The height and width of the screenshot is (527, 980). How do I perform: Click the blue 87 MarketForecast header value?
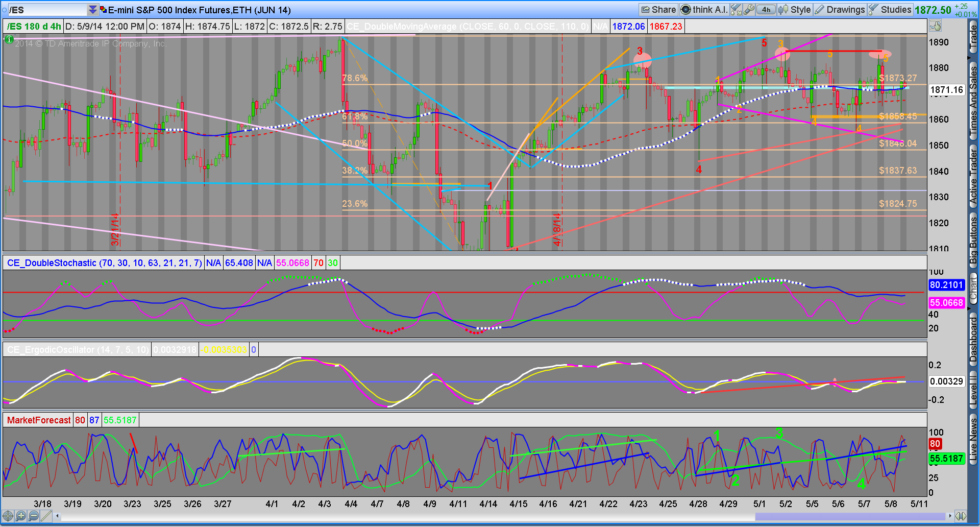pyautogui.click(x=94, y=420)
